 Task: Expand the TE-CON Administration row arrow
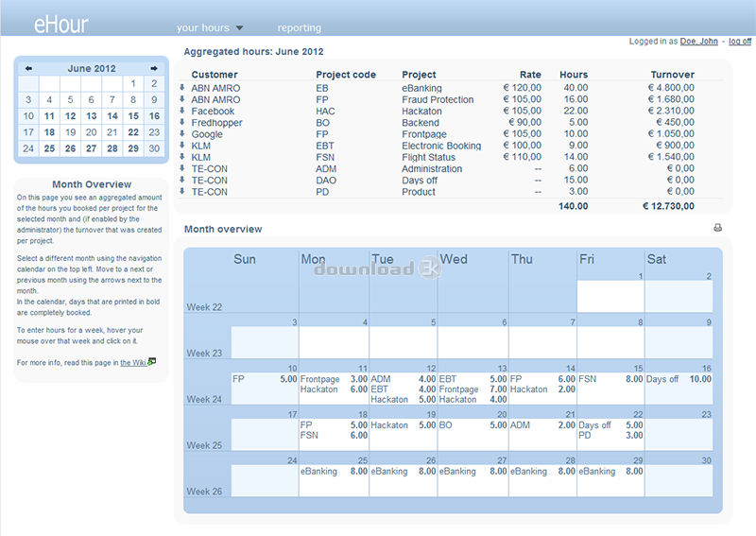point(182,168)
